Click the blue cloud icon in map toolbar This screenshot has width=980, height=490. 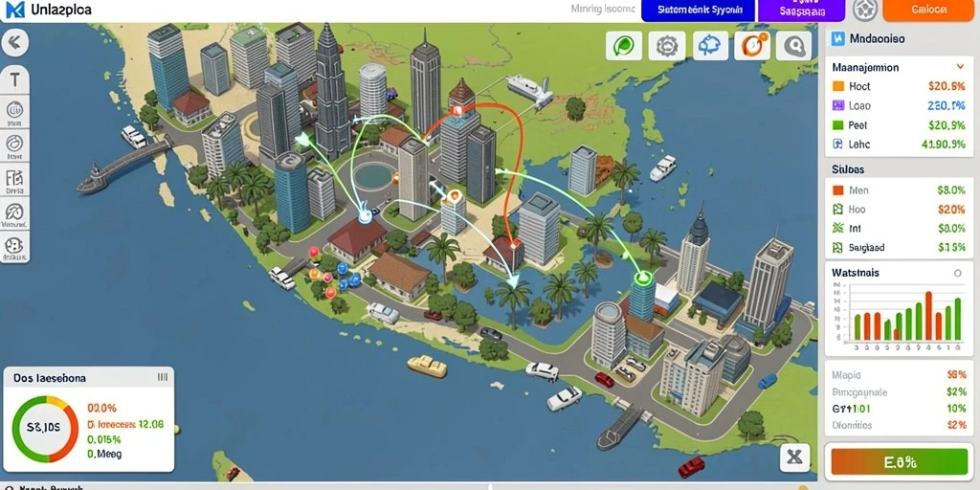pyautogui.click(x=710, y=46)
